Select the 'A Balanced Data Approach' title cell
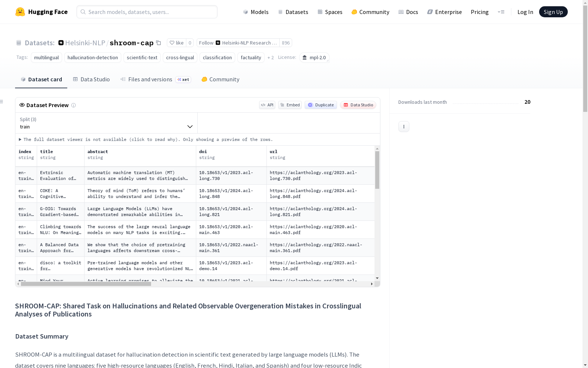588x368 pixels. [x=61, y=248]
